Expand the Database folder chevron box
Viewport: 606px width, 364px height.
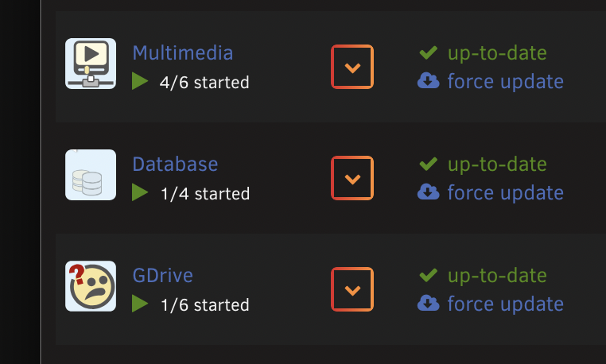coord(352,178)
